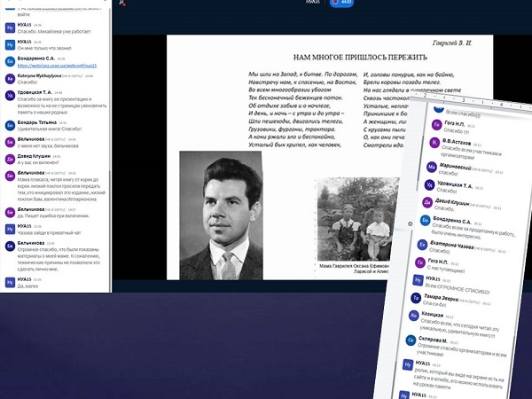Click the portrait photo of the man in presentation

221,215
